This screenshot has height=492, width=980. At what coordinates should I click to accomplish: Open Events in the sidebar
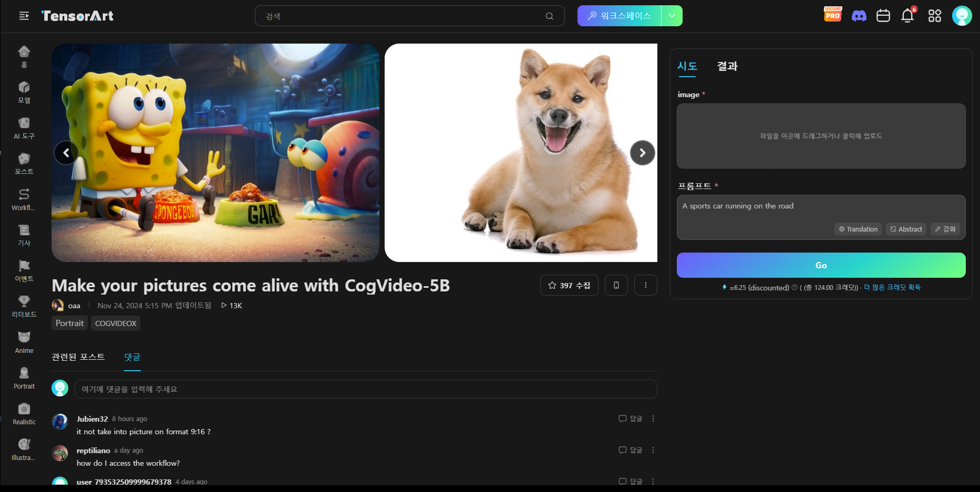24,271
